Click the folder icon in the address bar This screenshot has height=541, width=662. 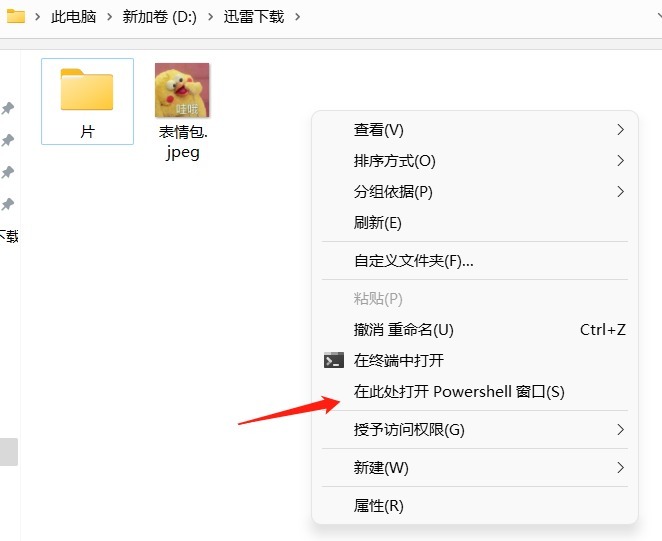click(x=16, y=16)
